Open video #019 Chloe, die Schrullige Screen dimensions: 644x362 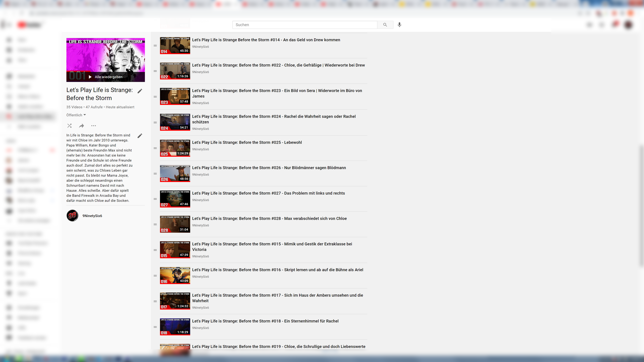tap(279, 347)
